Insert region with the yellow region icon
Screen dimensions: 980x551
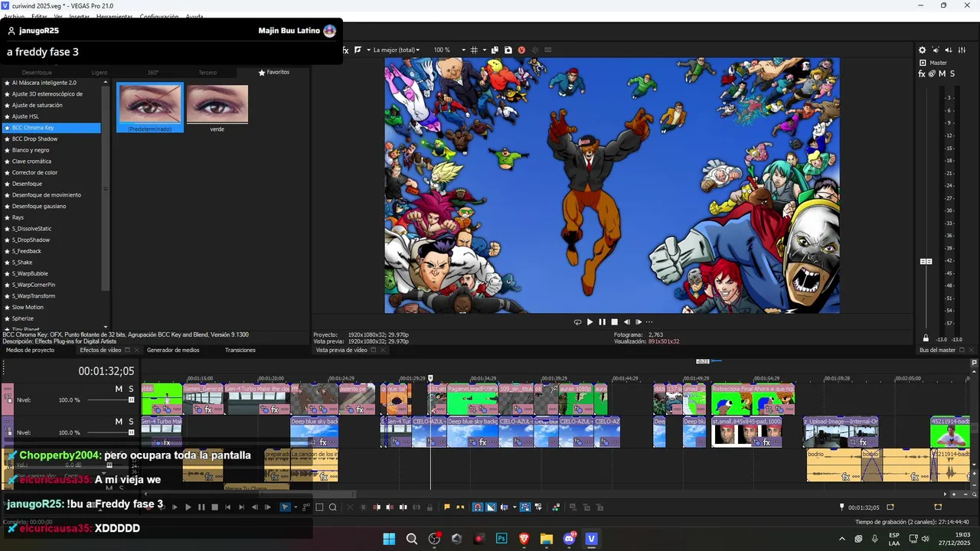[x=460, y=507]
